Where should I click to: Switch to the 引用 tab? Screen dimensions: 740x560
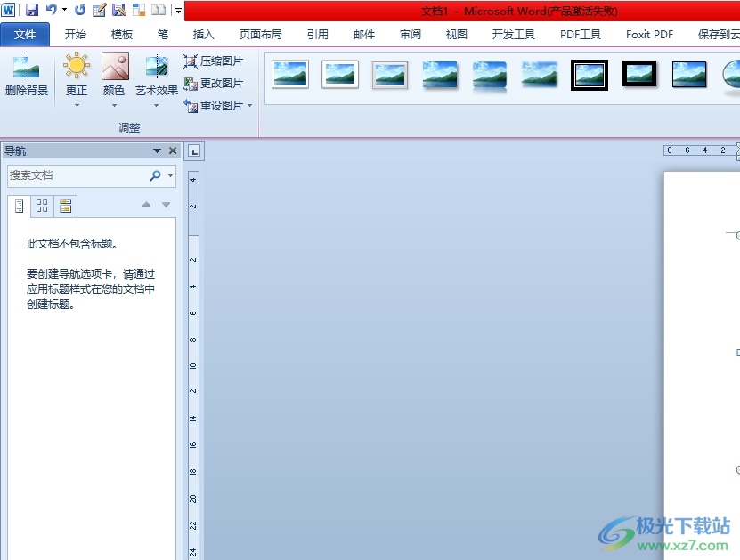(318, 35)
